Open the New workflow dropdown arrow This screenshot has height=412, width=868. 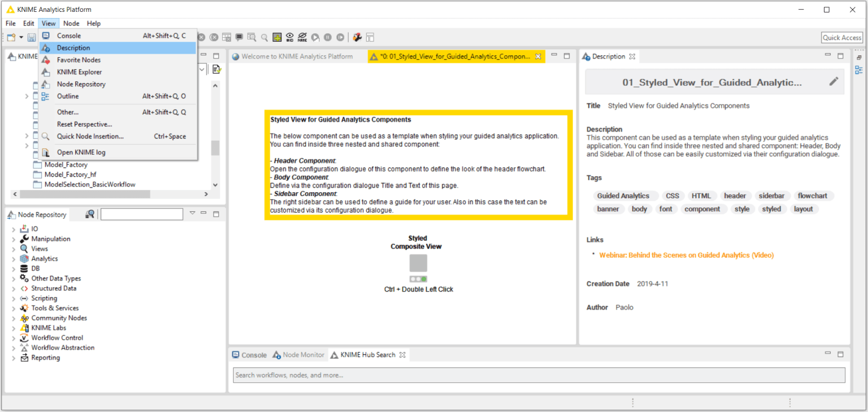coord(21,37)
